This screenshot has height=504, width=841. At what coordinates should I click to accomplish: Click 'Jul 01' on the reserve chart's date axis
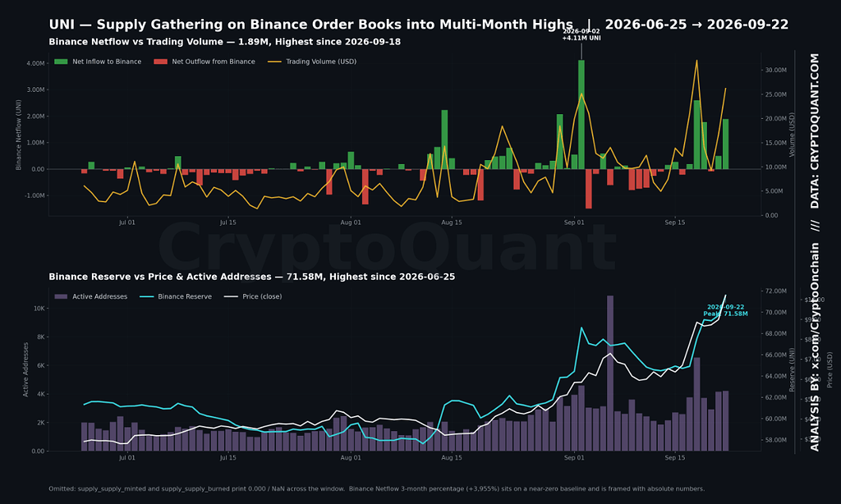pyautogui.click(x=127, y=458)
